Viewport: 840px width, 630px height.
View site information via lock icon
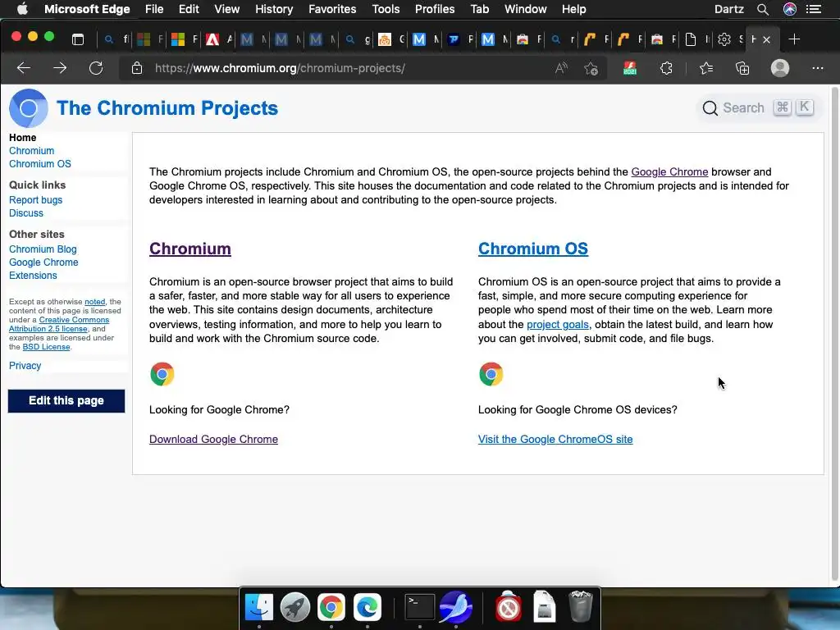(x=137, y=68)
